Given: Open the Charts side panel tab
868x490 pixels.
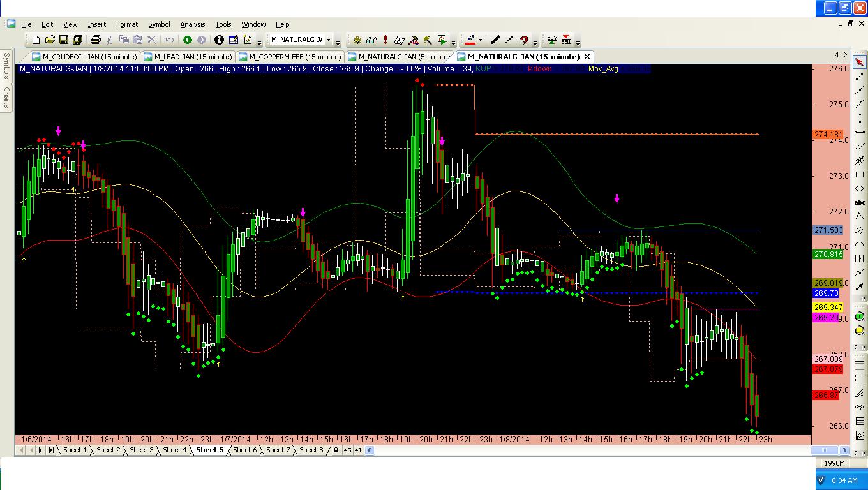Looking at the screenshot, I should point(6,97).
